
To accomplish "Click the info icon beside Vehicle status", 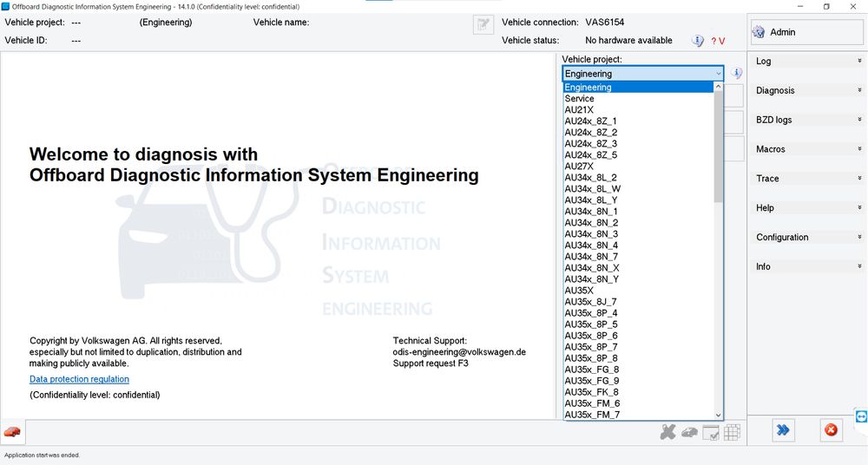I will click(x=698, y=41).
